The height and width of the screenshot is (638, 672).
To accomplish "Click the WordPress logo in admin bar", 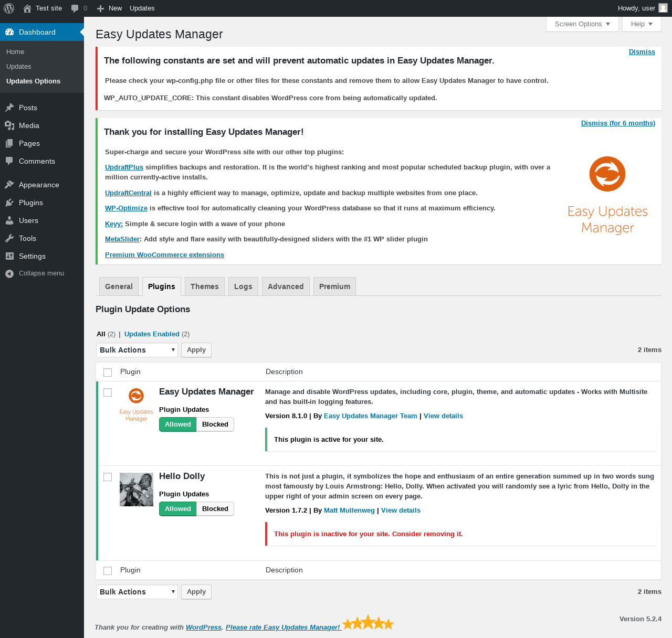I will (x=9, y=8).
